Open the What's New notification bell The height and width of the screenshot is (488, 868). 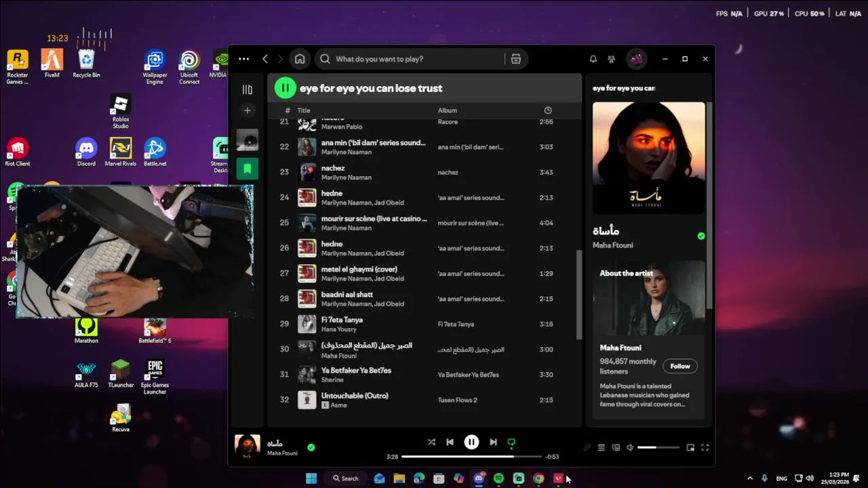(x=593, y=59)
